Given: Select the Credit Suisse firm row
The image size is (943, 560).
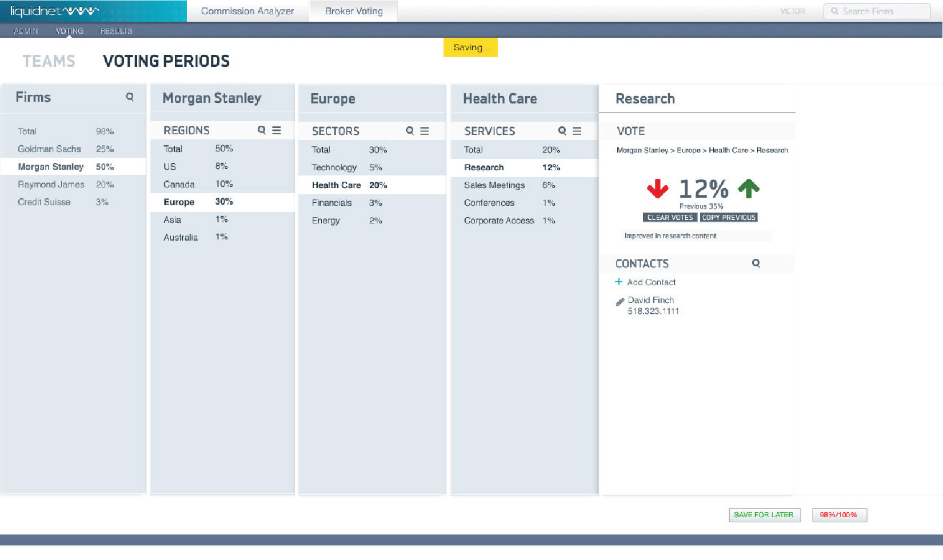Looking at the screenshot, I should click(73, 202).
